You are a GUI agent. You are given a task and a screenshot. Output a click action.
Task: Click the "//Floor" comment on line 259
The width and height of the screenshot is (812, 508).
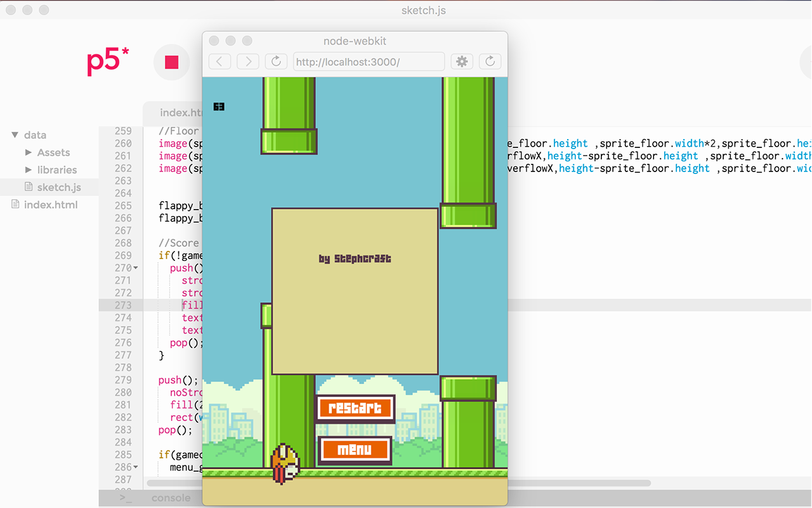[x=179, y=131]
